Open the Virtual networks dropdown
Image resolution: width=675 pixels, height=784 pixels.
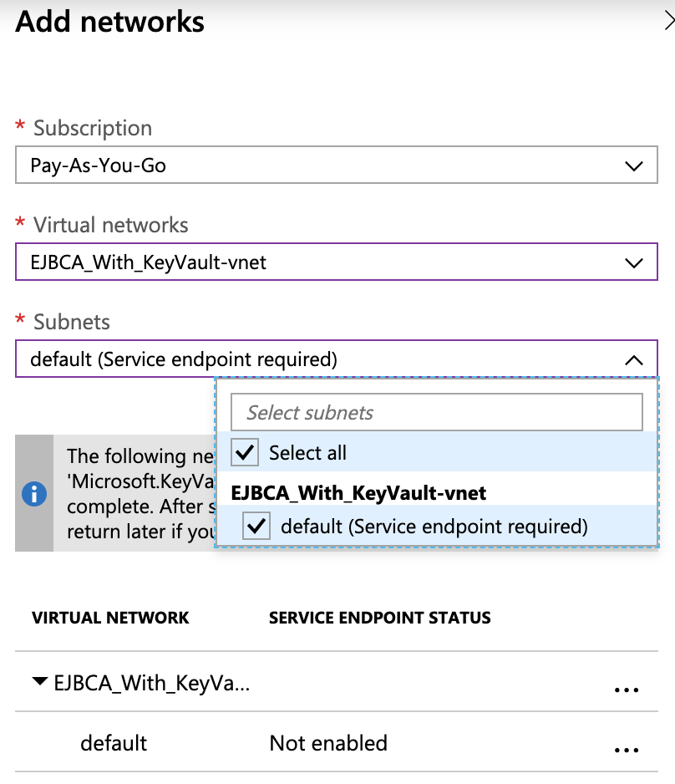[x=336, y=262]
